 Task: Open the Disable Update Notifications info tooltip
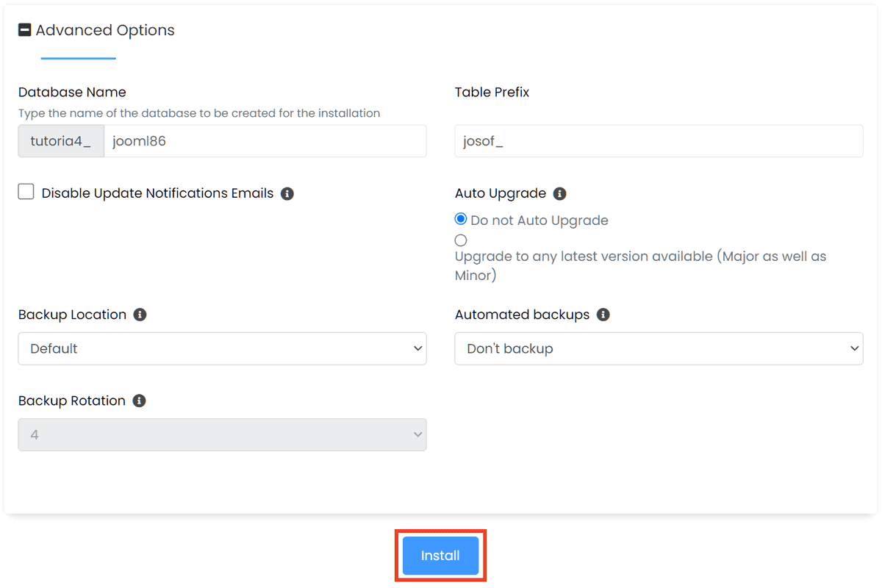pos(287,193)
